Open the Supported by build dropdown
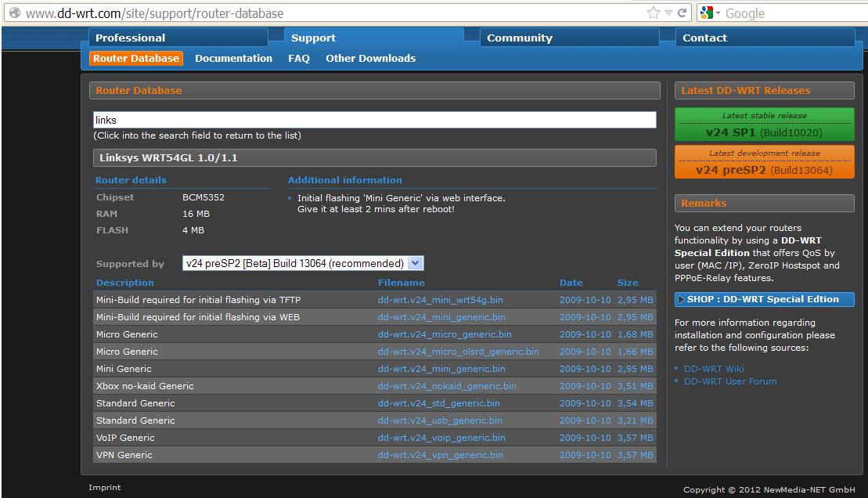868x498 pixels. [303, 263]
